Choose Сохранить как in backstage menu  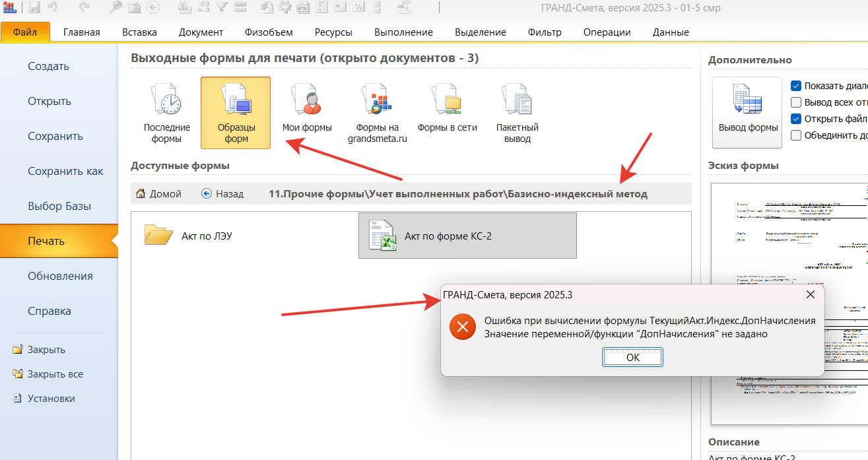pos(65,171)
